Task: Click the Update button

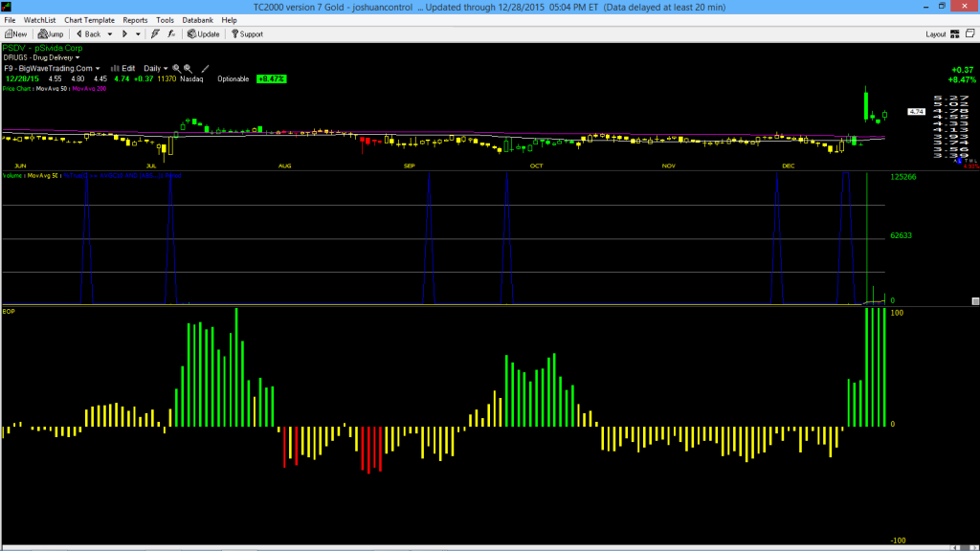Action: (x=204, y=34)
